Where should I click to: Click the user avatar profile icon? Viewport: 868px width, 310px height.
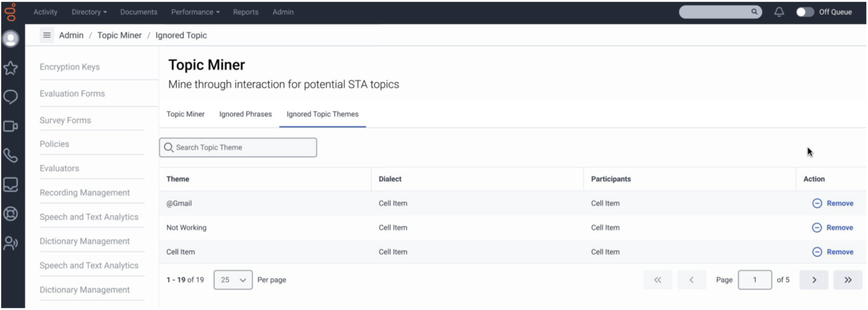pyautogui.click(x=11, y=39)
